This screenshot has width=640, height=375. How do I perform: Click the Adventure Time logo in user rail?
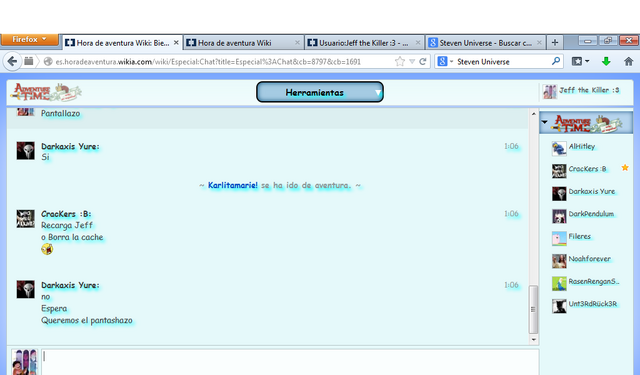point(588,123)
